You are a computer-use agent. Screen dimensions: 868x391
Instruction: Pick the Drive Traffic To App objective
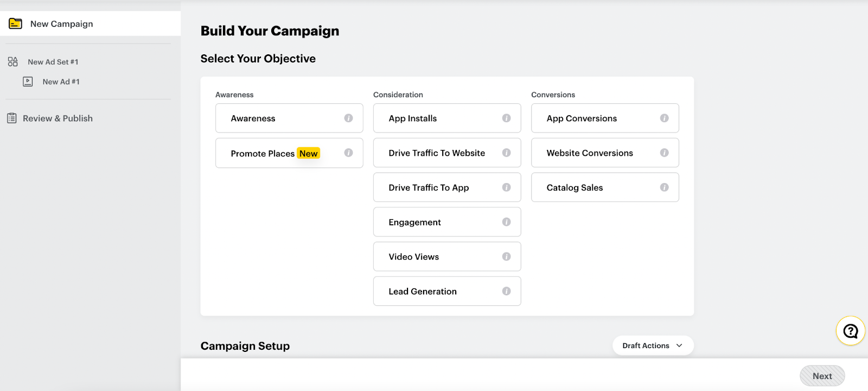(x=447, y=187)
